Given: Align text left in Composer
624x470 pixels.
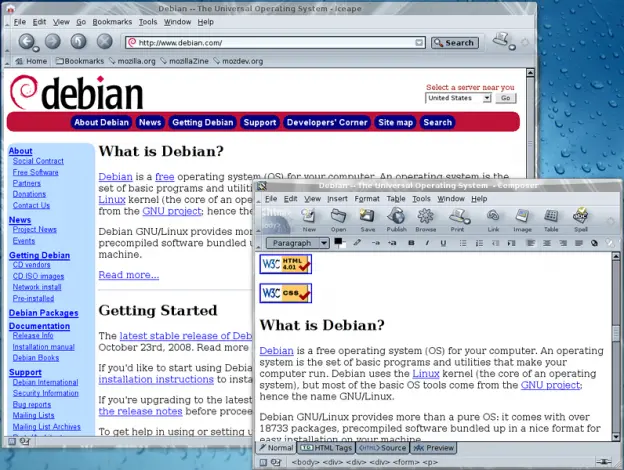Looking at the screenshot, I should coord(530,243).
